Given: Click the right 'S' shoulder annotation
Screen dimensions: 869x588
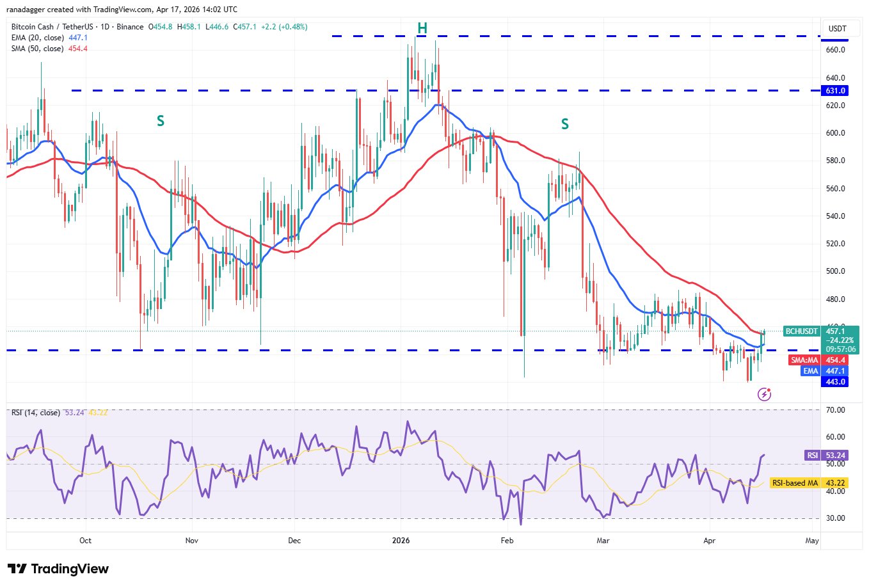Looking at the screenshot, I should 565,124.
